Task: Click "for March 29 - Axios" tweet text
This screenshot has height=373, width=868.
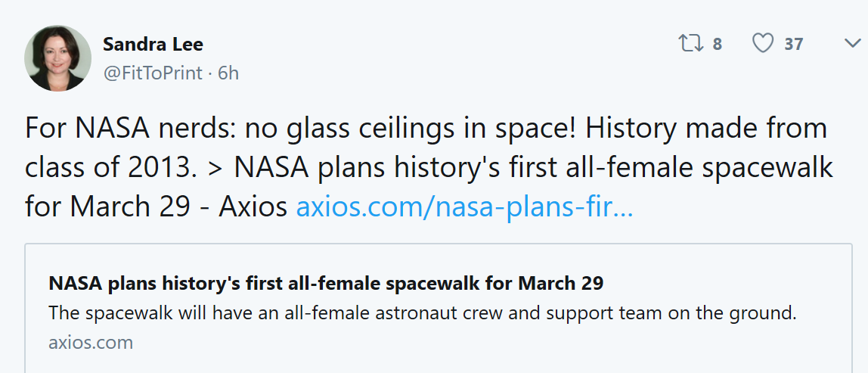Action: click(157, 207)
